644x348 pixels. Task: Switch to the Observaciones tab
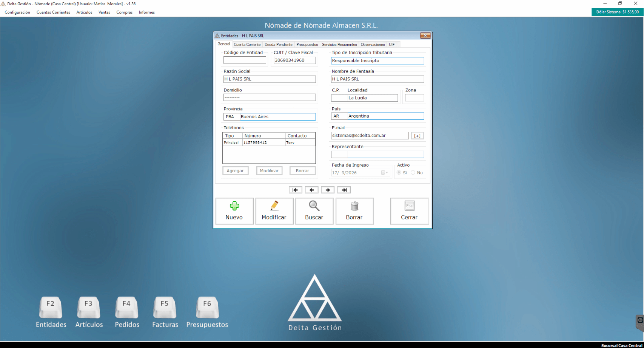(373, 45)
